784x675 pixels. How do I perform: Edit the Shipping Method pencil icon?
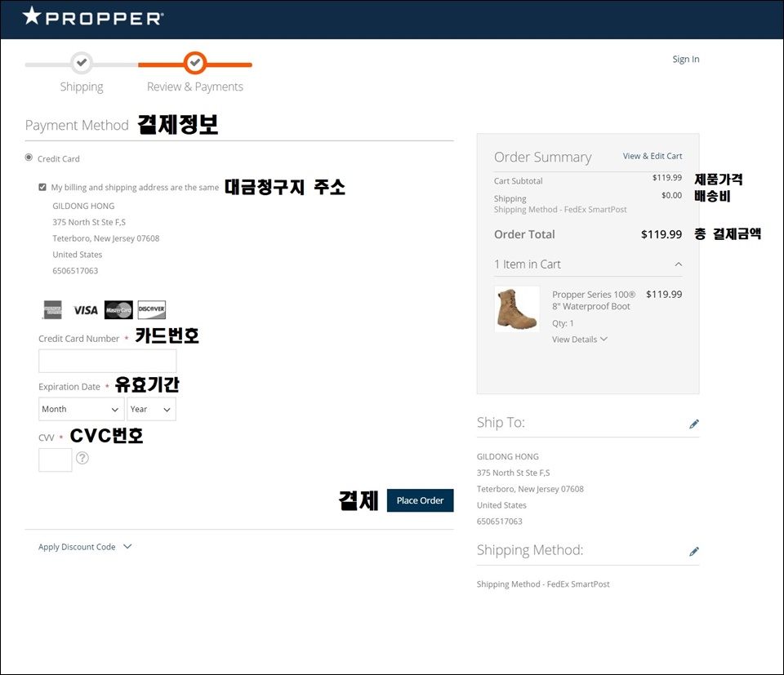coord(694,552)
